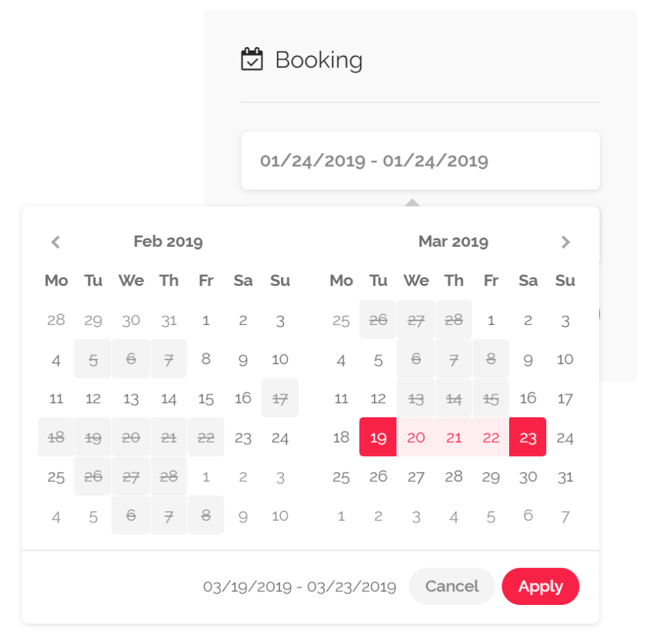Click February 23 date cell
Viewport: 649px width, 644px height.
tap(243, 438)
